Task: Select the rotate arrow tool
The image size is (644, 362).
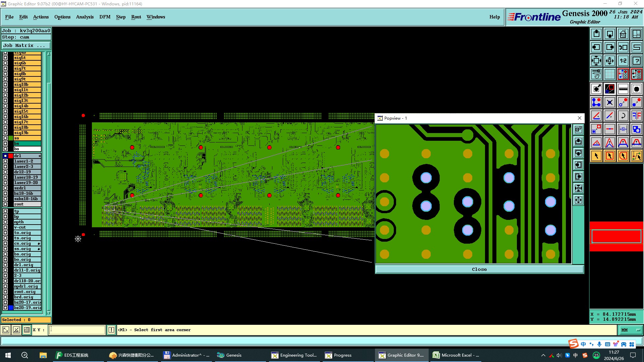Action: 623,116
